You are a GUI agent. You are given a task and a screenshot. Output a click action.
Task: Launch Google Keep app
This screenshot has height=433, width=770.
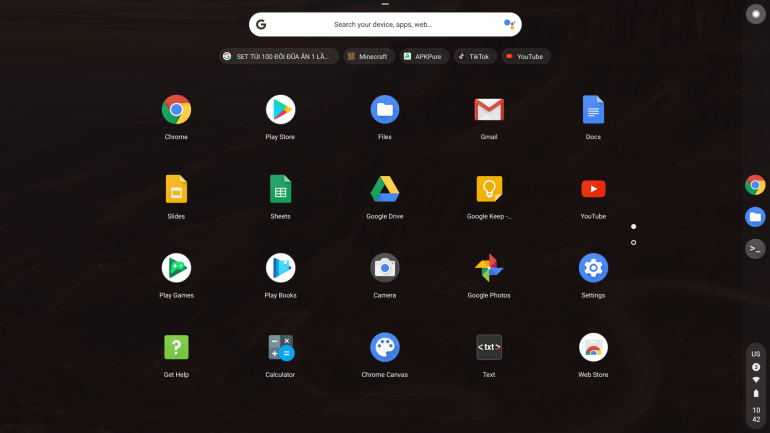pos(489,189)
